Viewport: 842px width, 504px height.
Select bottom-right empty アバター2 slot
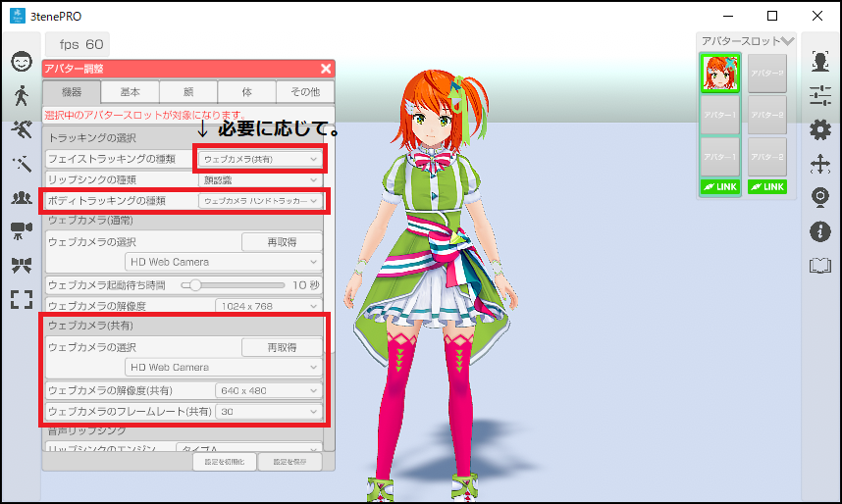tap(767, 157)
